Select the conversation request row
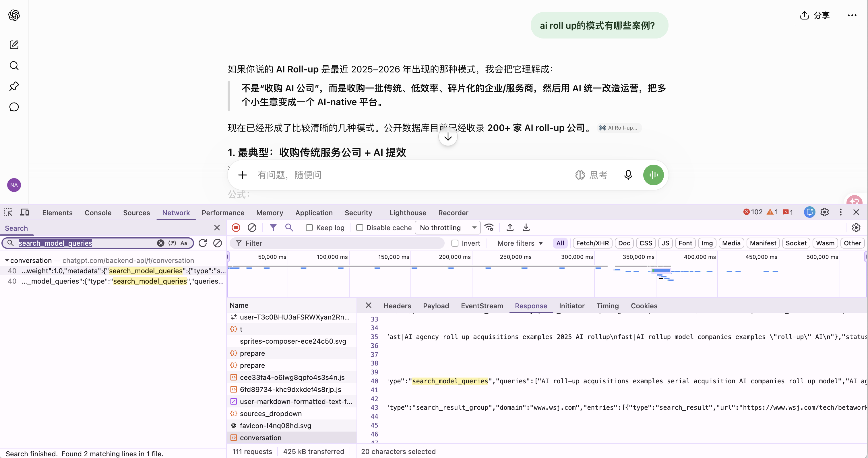The width and height of the screenshot is (868, 458). (x=292, y=438)
